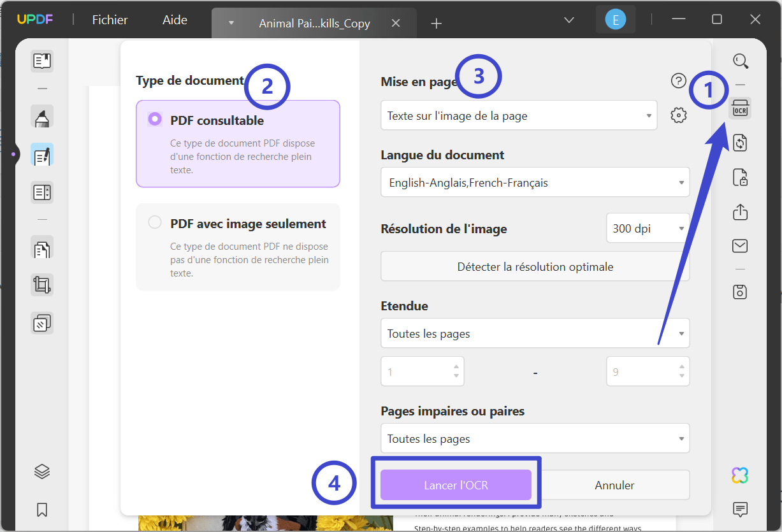782x532 pixels.
Task: Open the Langue du document dropdown
Action: pyautogui.click(x=535, y=182)
